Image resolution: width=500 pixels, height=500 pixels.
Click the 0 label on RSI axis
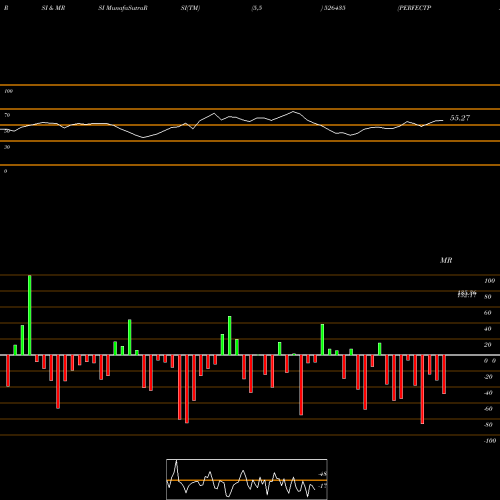tap(5, 171)
